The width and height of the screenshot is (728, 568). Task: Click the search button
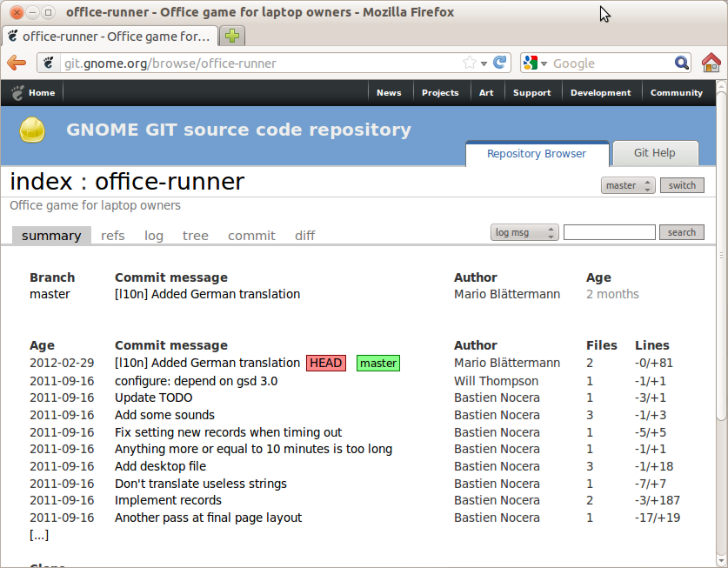(x=682, y=232)
